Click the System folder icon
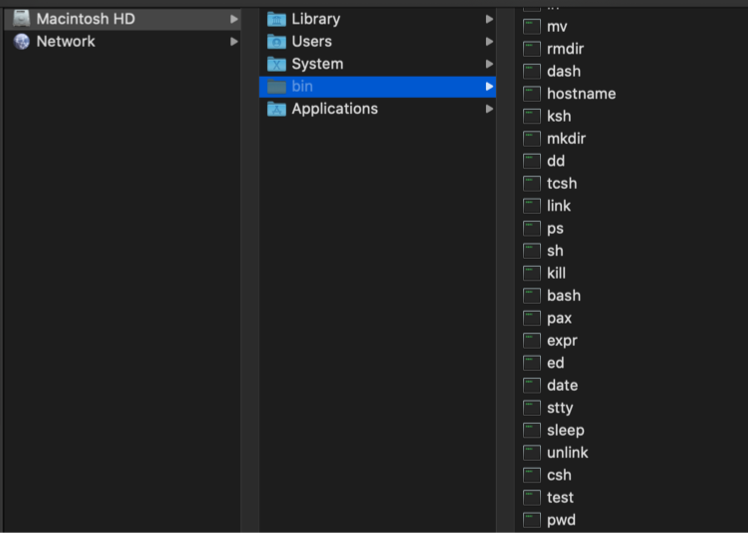This screenshot has height=536, width=748. coord(277,64)
